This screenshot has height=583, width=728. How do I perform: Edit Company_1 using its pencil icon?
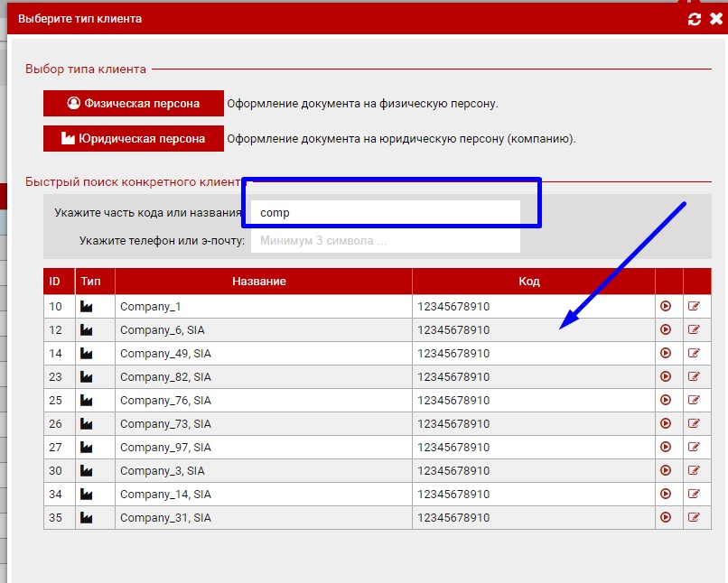694,306
